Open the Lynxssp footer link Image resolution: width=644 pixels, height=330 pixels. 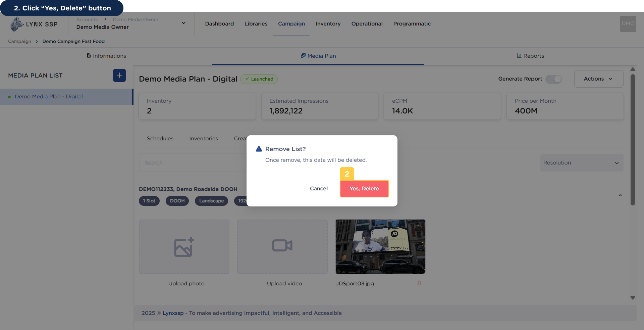click(x=173, y=313)
